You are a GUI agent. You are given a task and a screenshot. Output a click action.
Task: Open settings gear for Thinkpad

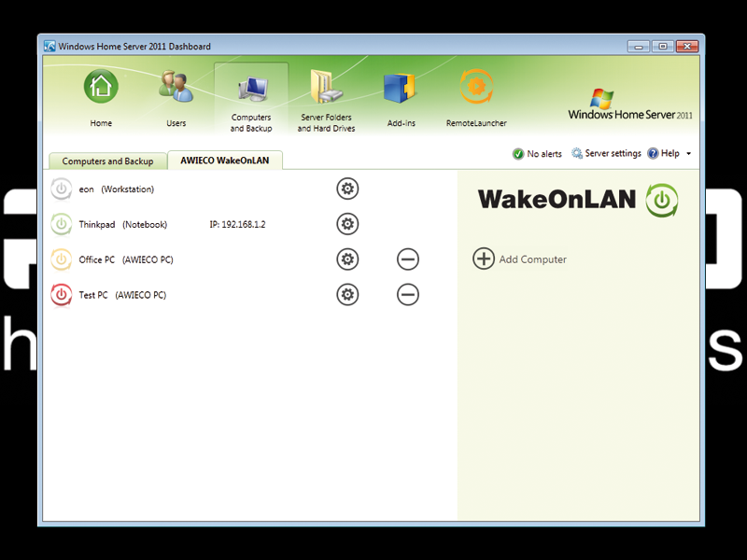[x=347, y=224]
